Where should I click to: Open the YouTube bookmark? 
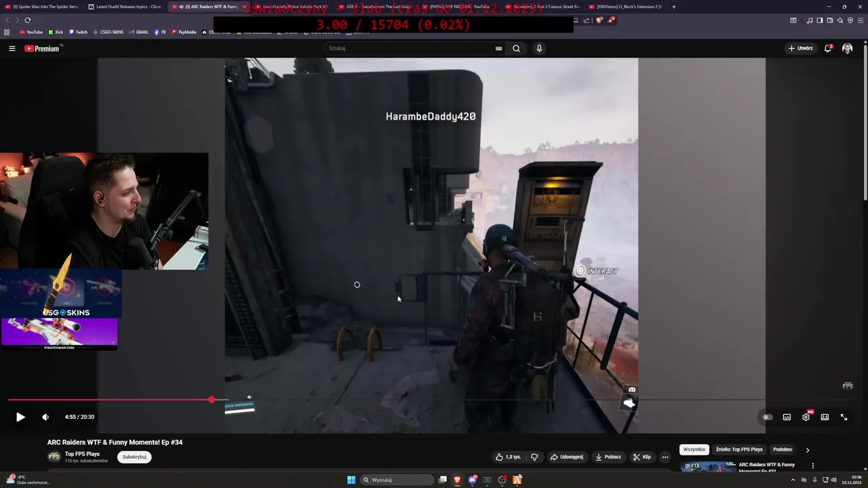31,32
